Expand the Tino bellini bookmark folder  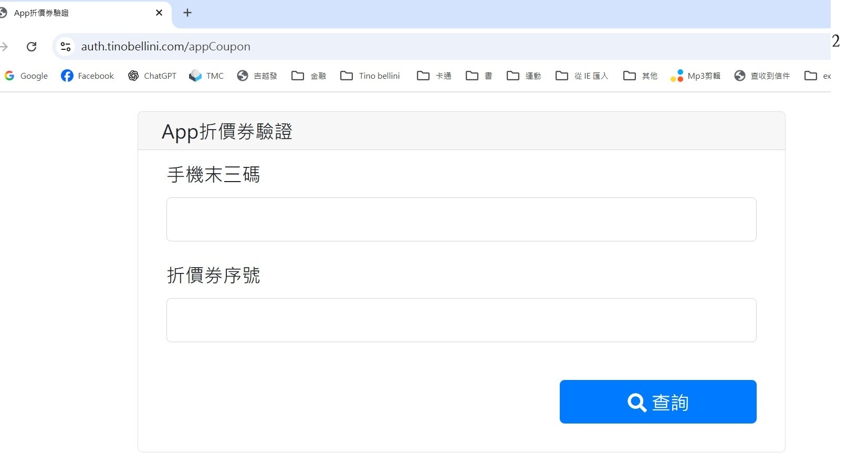(370, 76)
